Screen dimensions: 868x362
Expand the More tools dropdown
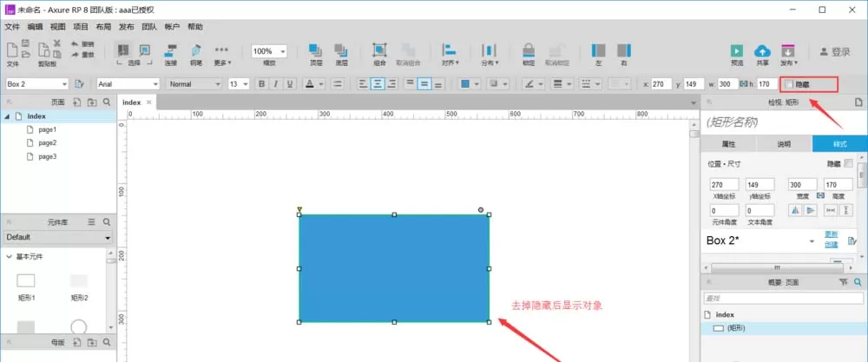coord(222,55)
